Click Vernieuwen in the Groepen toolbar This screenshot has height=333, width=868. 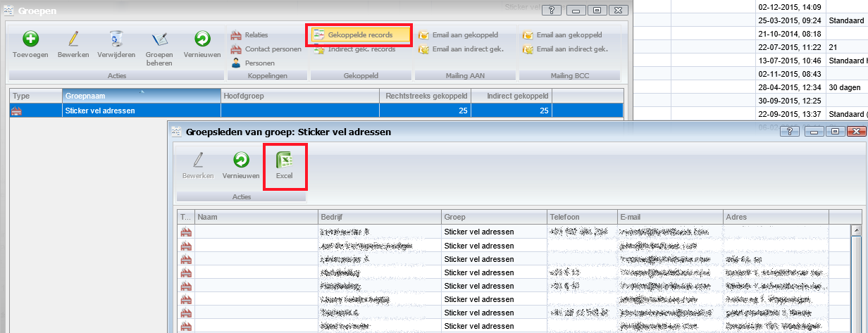(x=202, y=40)
